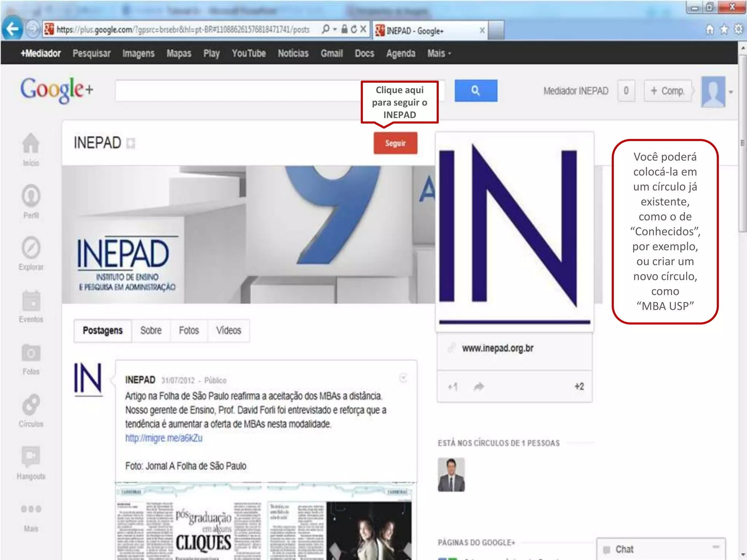Click the INEPAD author name on post
747x560 pixels.
(140, 380)
